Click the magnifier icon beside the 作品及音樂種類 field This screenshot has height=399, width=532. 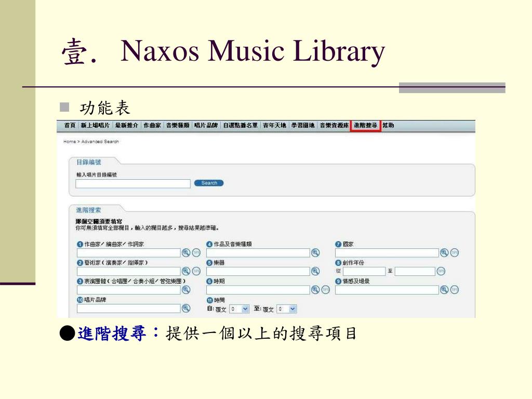315,253
